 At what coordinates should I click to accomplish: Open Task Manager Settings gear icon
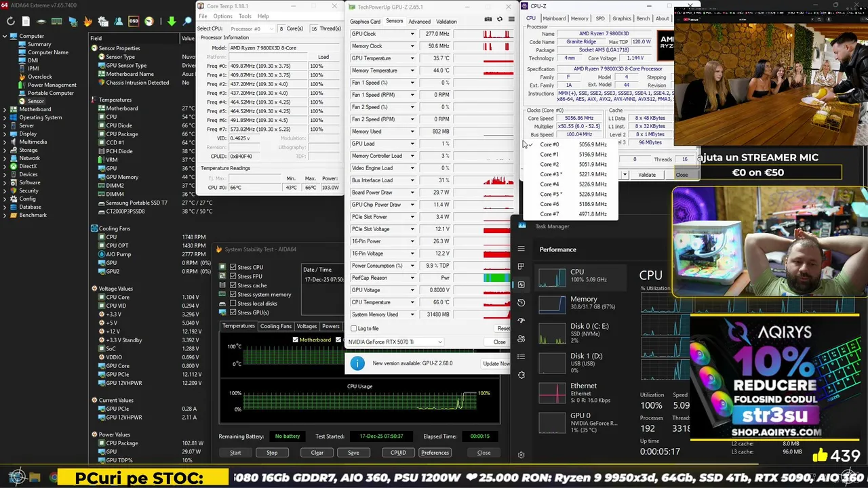tap(521, 455)
